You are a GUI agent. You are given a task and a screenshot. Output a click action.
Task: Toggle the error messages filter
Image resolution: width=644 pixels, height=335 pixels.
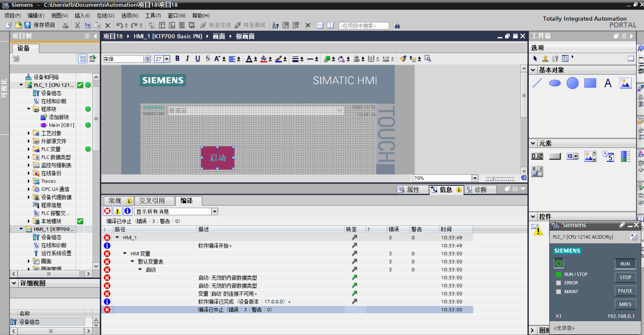(107, 211)
